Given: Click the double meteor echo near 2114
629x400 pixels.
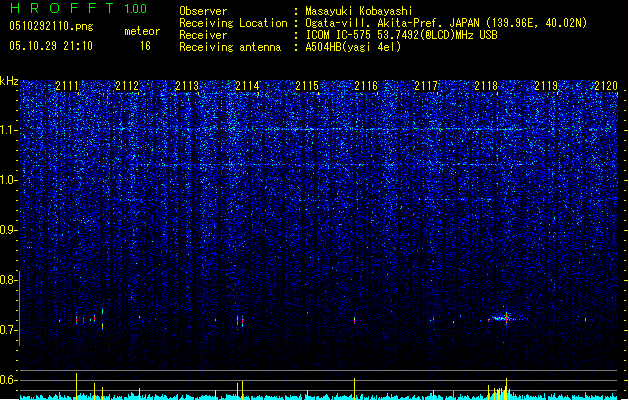Looking at the screenshot, I should tap(240, 321).
